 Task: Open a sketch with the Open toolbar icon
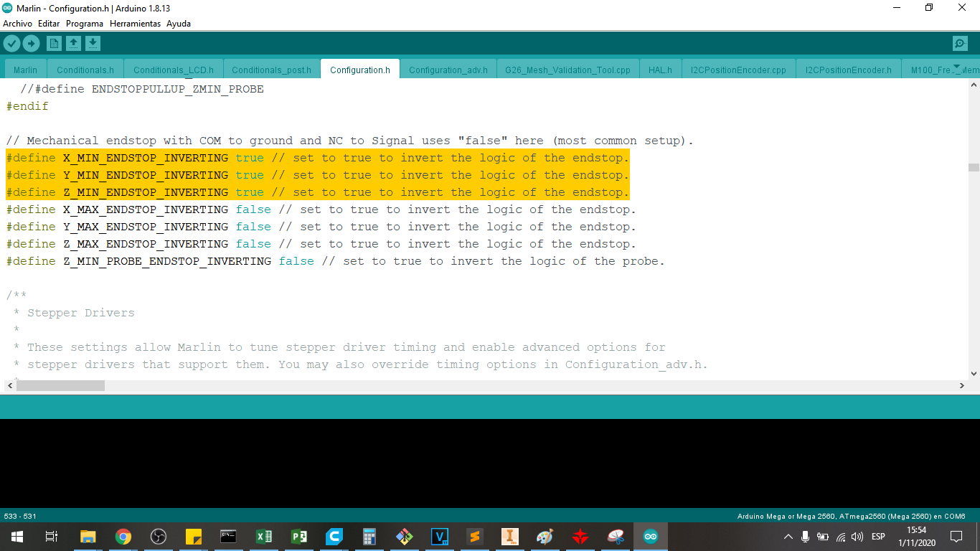[73, 44]
